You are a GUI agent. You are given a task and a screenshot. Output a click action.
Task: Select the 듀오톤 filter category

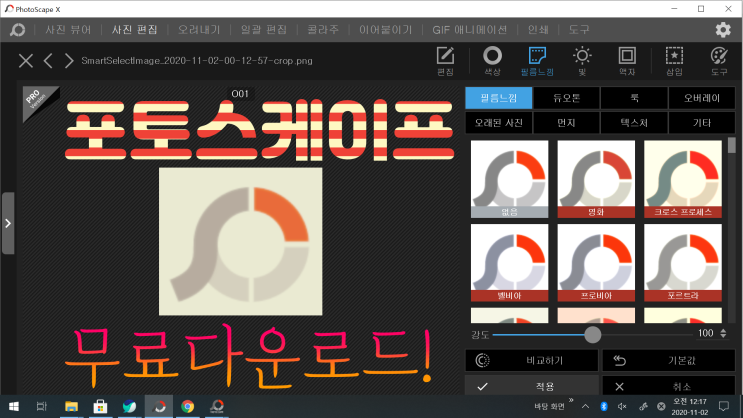tap(567, 98)
